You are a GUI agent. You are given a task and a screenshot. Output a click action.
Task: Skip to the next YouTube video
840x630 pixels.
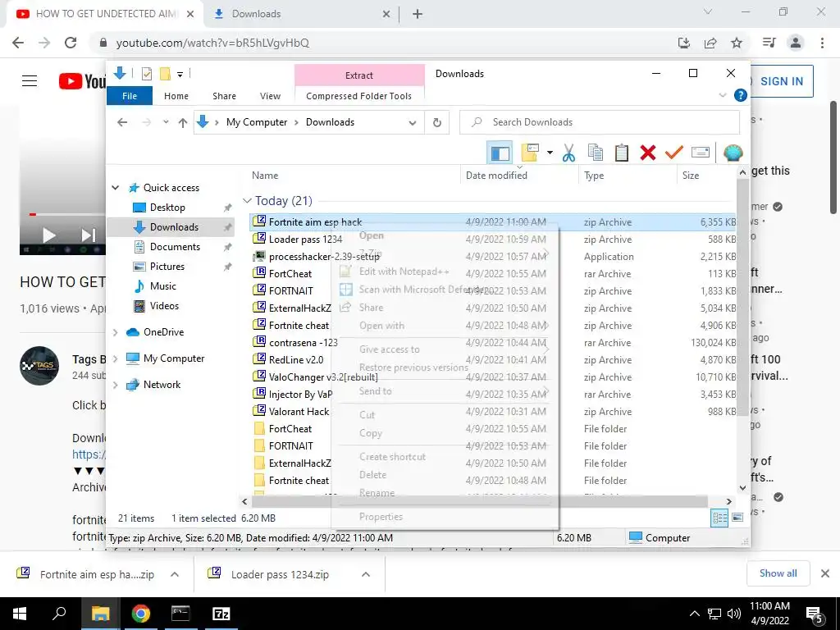[89, 235]
